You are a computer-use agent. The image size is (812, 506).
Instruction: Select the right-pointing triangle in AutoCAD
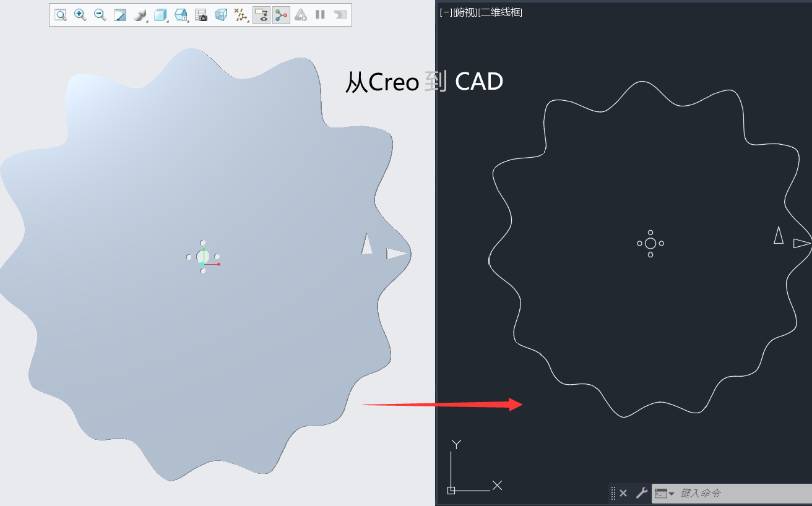click(802, 243)
